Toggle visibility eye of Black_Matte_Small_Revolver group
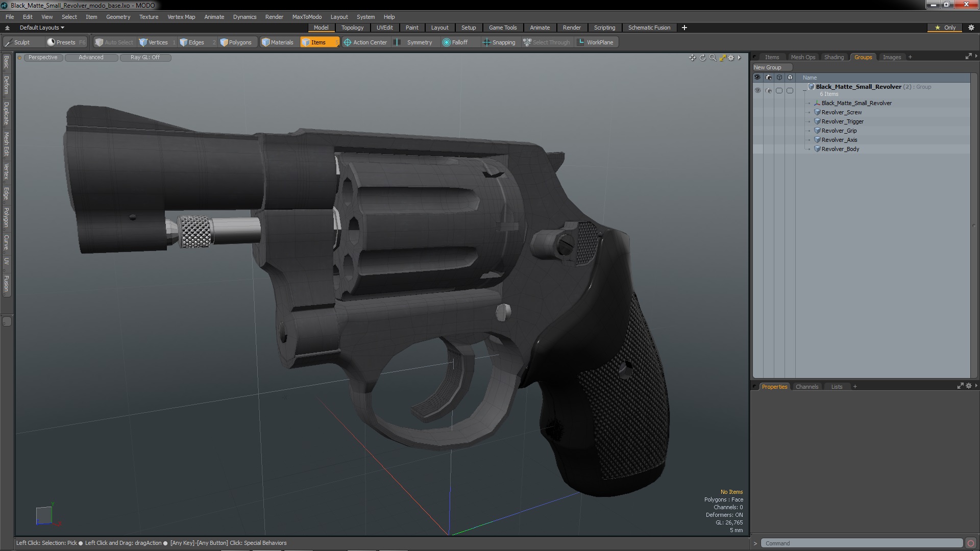980x551 pixels. pyautogui.click(x=757, y=90)
